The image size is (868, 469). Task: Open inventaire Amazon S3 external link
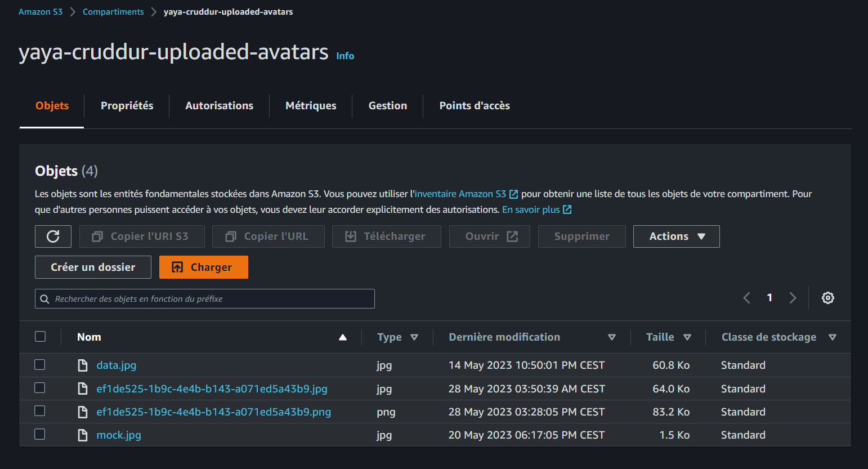pos(466,194)
